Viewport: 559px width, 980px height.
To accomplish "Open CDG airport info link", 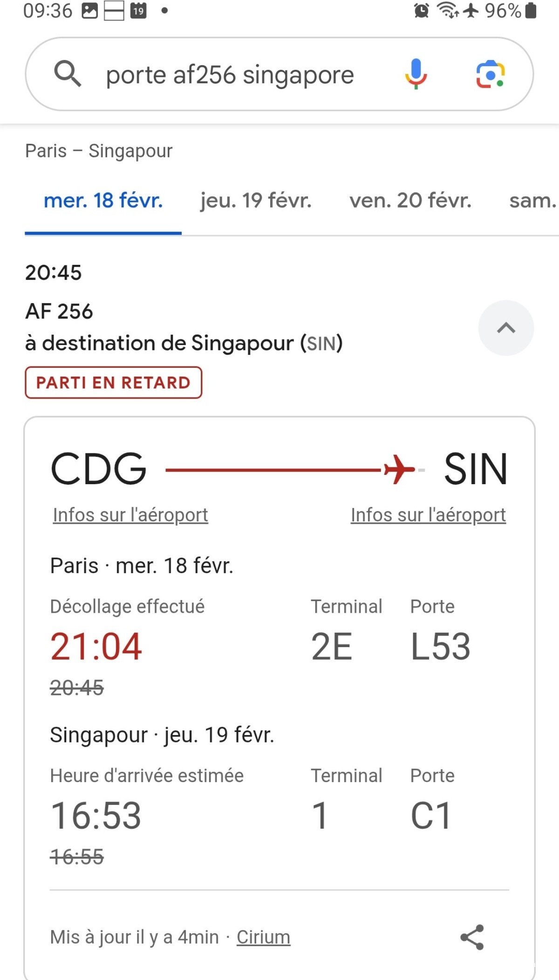I will 130,515.
